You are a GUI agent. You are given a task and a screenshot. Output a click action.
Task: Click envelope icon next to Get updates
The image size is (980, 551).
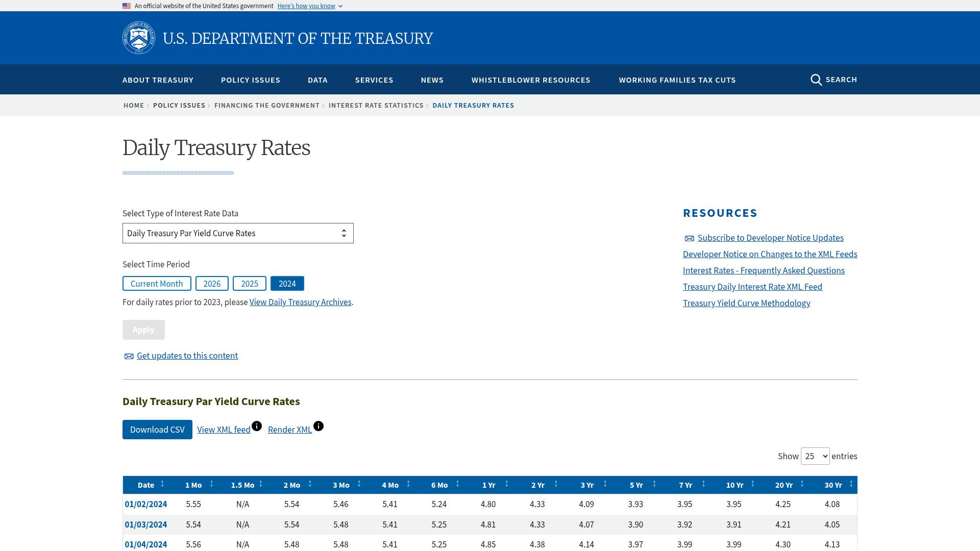[x=129, y=357]
